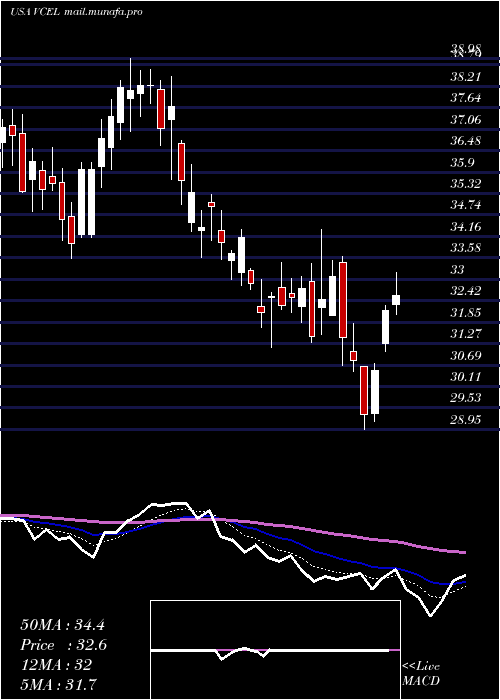
Task: Click the 'USA VCEL mail.munafa.pro' chart title
Action: pyautogui.click(x=75, y=12)
